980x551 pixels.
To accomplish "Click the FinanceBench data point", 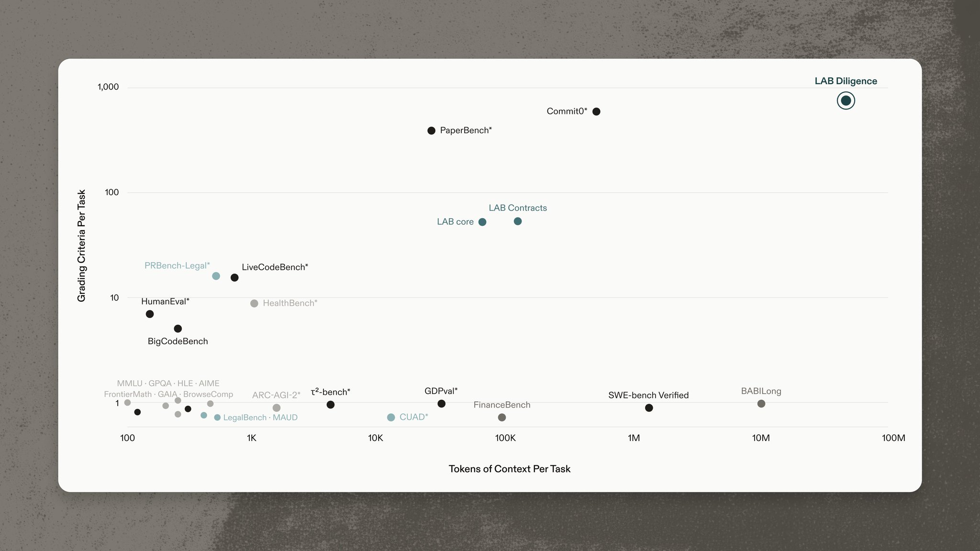I will [502, 418].
